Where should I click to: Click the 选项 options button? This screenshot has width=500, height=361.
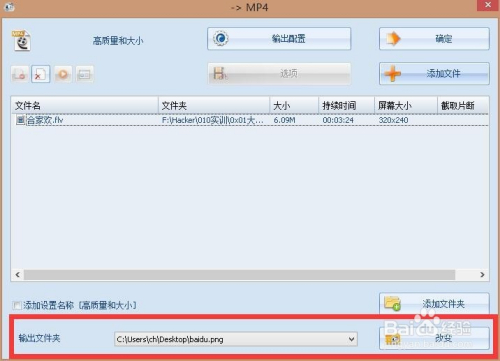point(279,73)
